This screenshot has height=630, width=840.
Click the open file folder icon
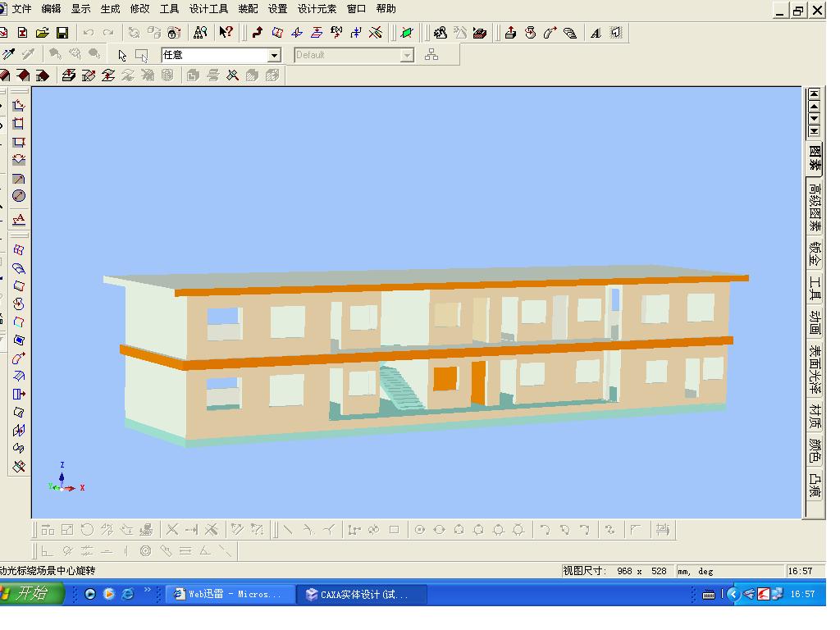[43, 33]
